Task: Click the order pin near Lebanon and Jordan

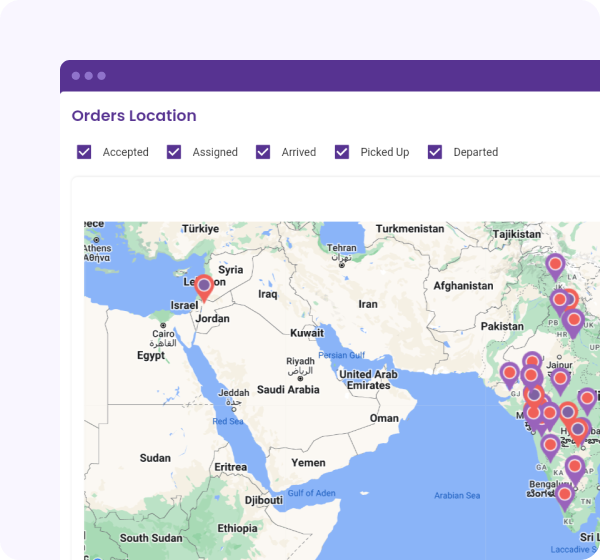Action: click(204, 287)
